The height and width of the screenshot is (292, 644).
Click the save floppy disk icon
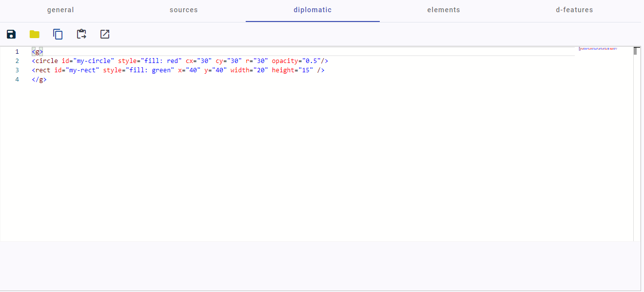(x=11, y=34)
